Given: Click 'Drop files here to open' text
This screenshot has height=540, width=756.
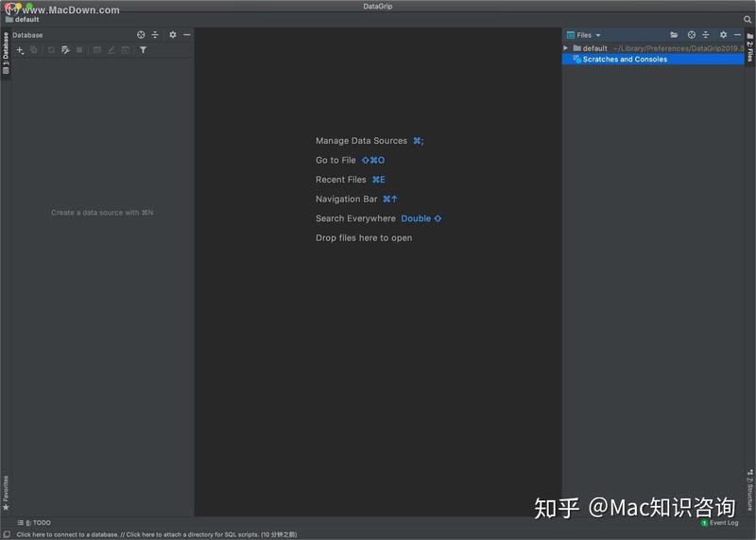Looking at the screenshot, I should click(364, 238).
